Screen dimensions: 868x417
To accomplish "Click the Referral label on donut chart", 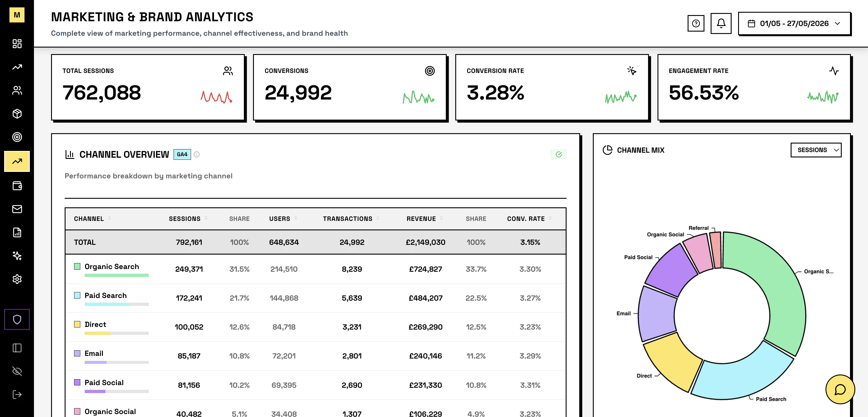I will pos(699,228).
